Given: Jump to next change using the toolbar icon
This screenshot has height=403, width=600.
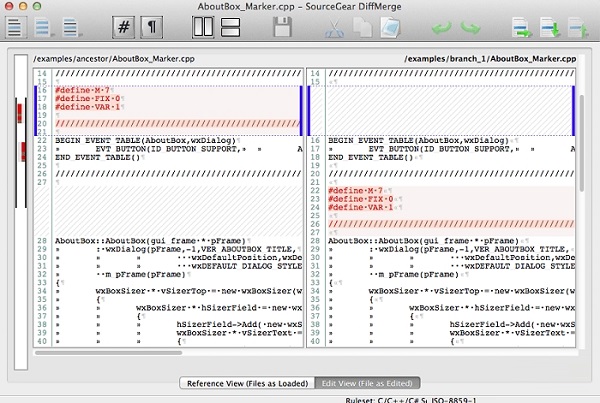Looking at the screenshot, I should pos(521,27).
